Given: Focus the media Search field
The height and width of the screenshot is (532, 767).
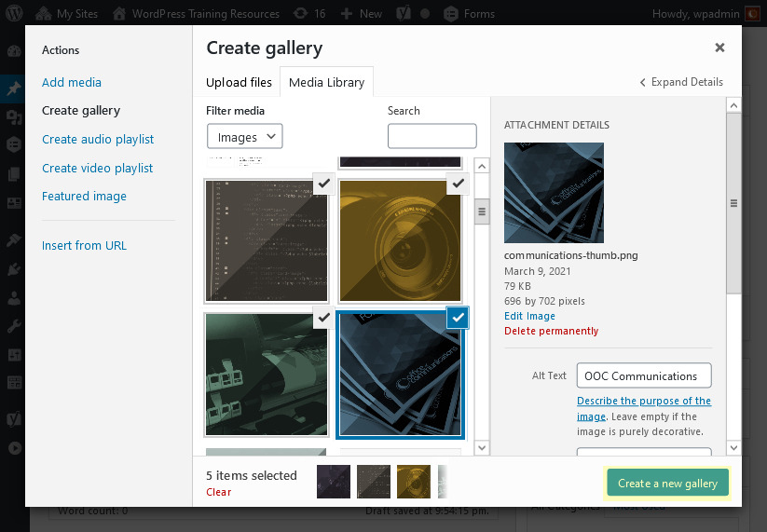Looking at the screenshot, I should click(431, 136).
